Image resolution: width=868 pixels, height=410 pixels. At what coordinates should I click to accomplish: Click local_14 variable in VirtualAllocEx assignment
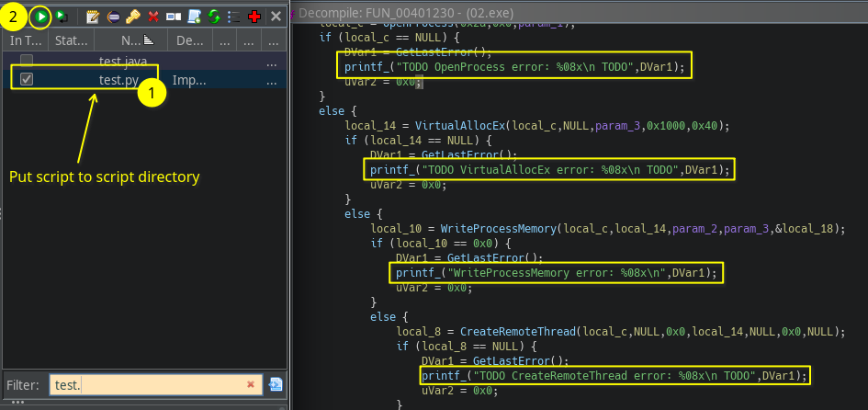pos(370,126)
